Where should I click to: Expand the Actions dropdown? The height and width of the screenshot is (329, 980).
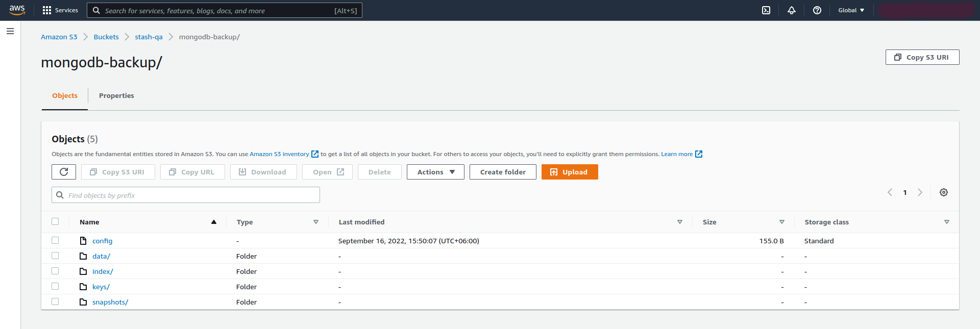(x=435, y=172)
